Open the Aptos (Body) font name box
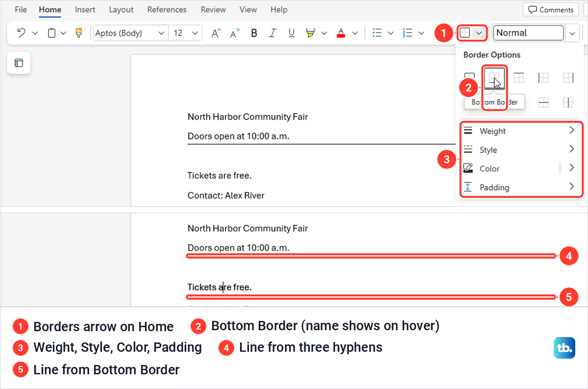This screenshot has width=588, height=389. [x=130, y=33]
